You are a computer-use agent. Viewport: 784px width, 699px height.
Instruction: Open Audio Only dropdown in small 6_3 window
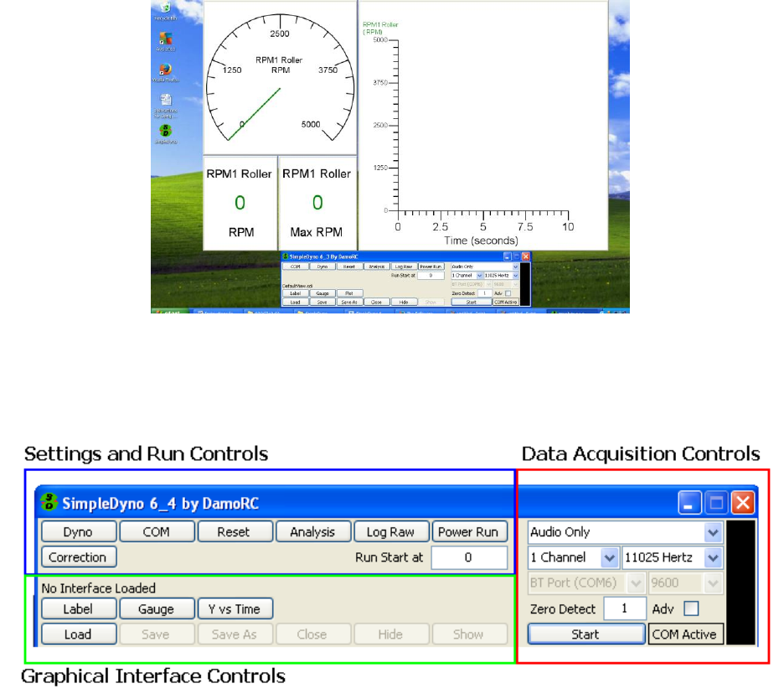[x=485, y=267]
